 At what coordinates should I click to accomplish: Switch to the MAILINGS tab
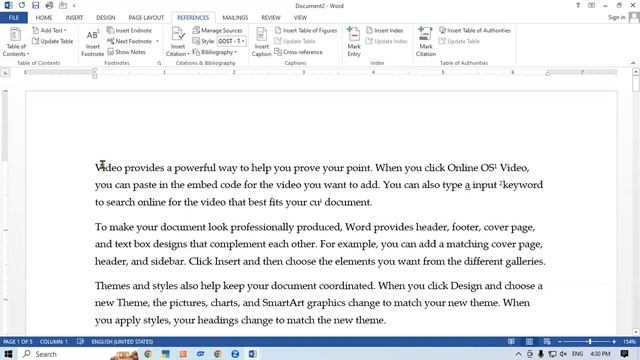point(235,18)
